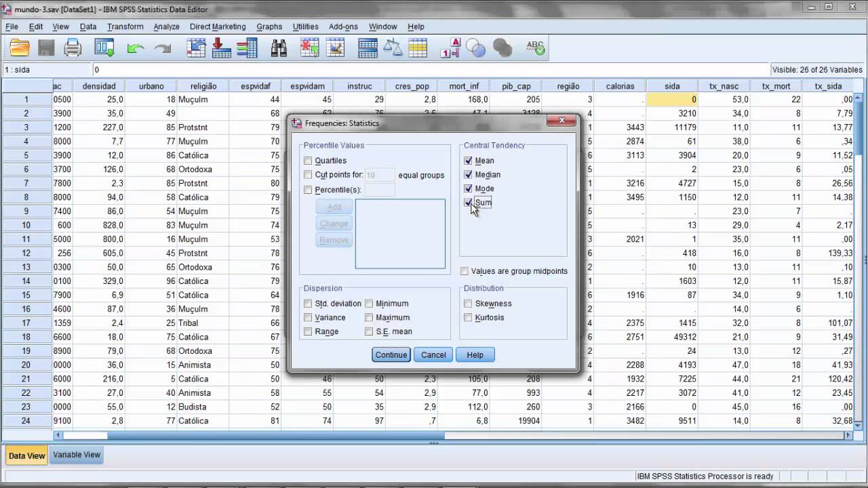Click the Weight Cases scales icon
Viewport: 868px width, 488px height.
coord(393,48)
